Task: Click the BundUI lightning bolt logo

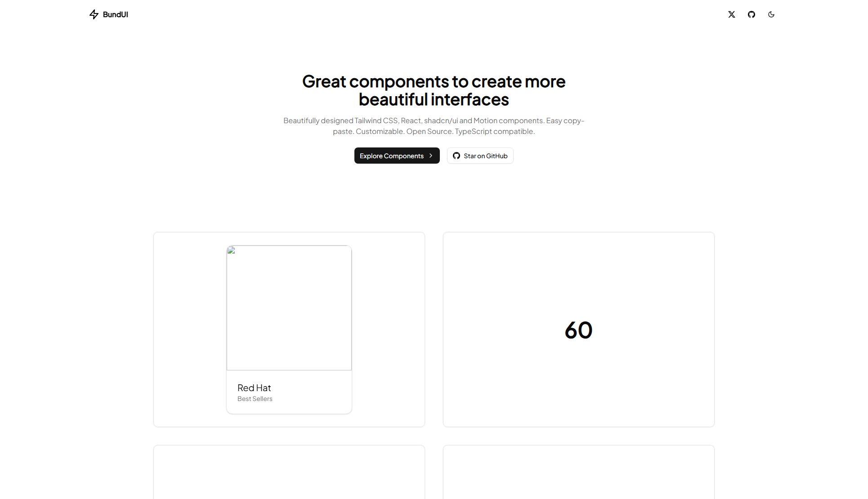Action: pos(94,14)
